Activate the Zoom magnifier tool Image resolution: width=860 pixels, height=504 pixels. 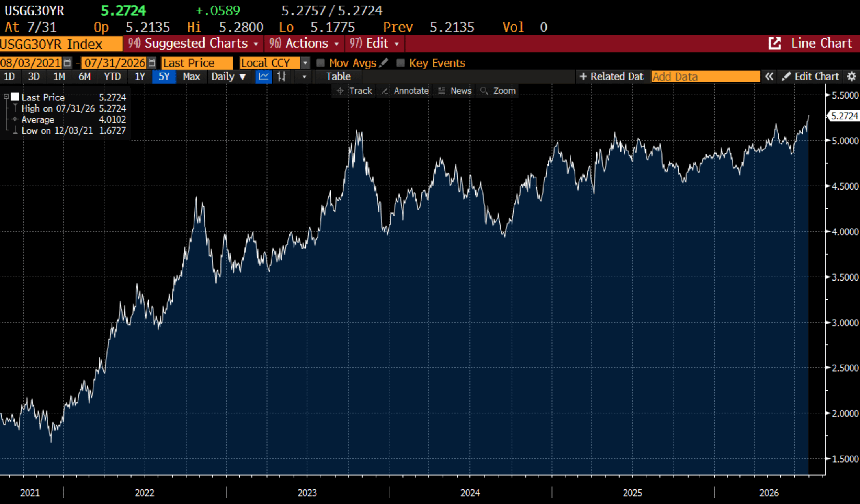498,91
